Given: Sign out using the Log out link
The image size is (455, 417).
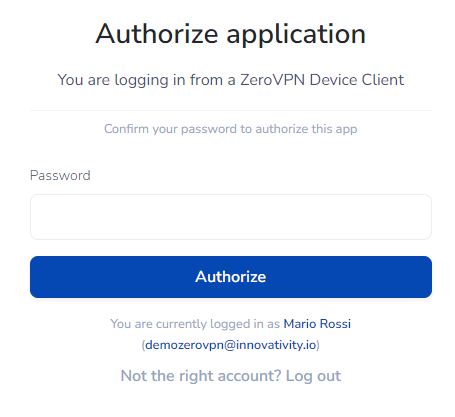Looking at the screenshot, I should [313, 376].
